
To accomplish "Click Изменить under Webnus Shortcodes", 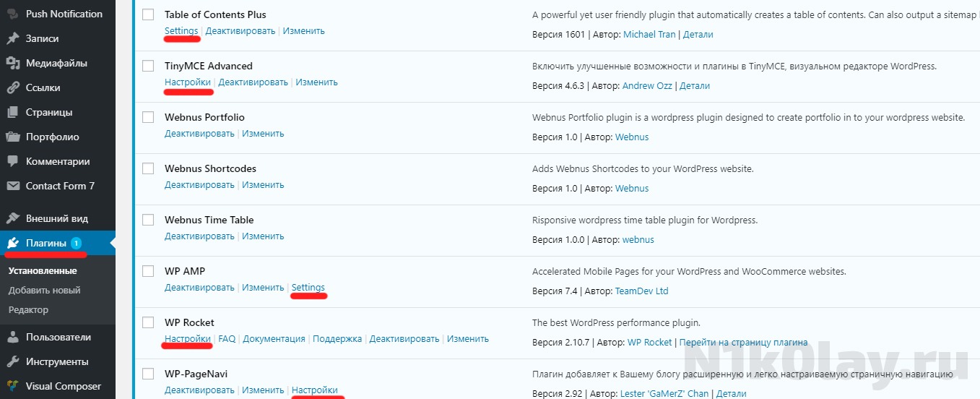I will click(263, 185).
